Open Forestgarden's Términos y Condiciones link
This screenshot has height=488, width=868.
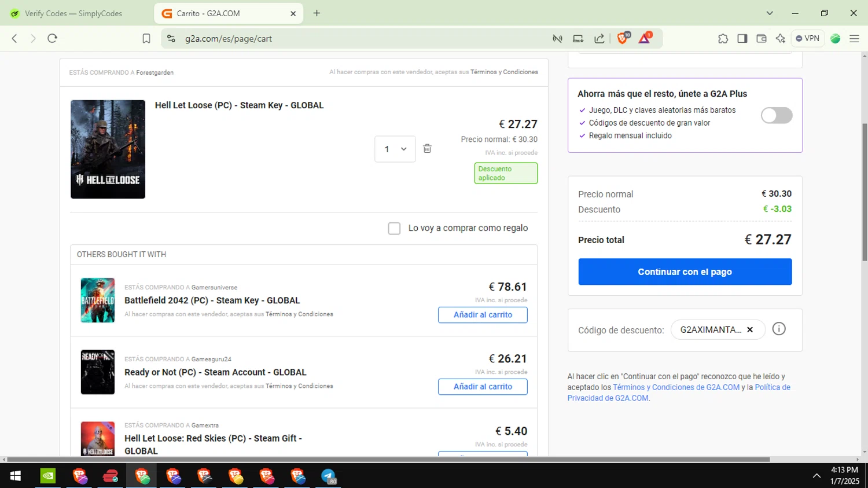(x=504, y=72)
